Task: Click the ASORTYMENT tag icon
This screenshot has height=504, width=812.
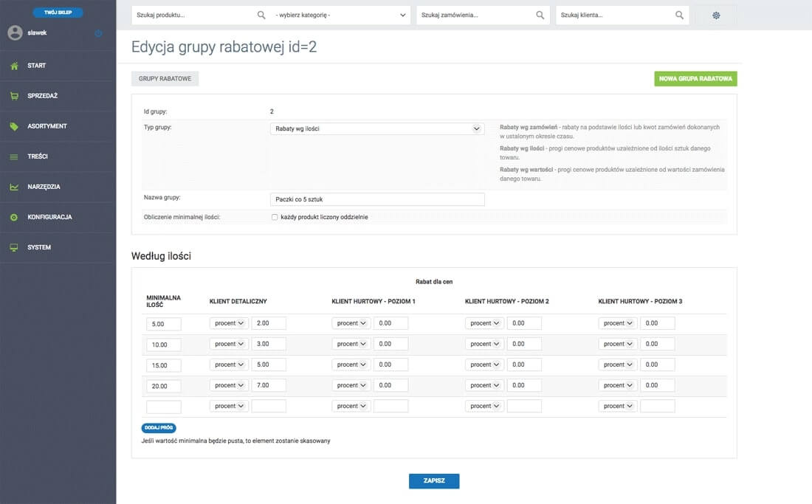Action: (14, 126)
